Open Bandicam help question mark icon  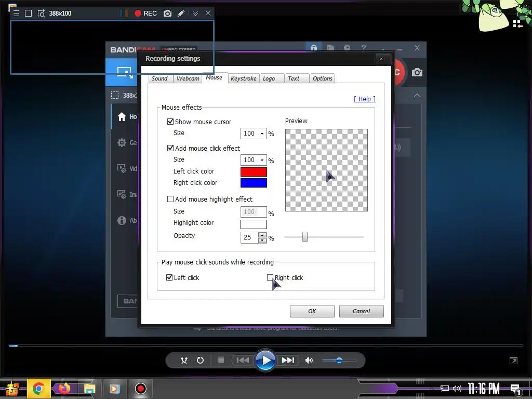(364, 47)
